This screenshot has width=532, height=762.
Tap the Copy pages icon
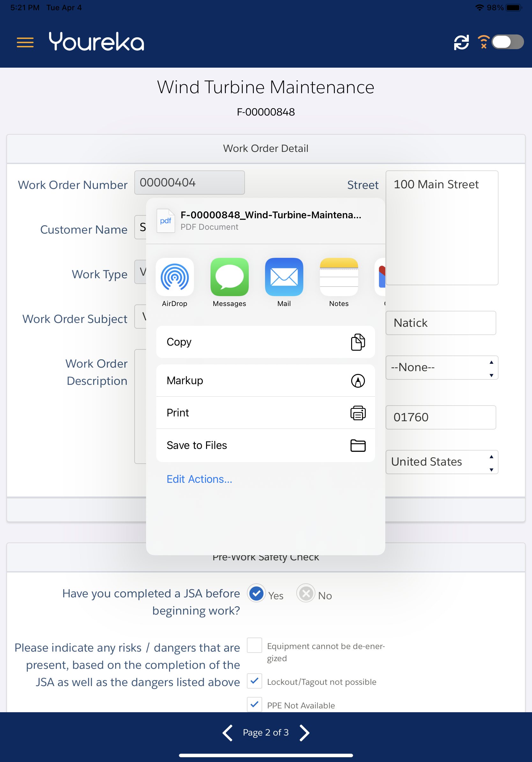[x=358, y=342]
